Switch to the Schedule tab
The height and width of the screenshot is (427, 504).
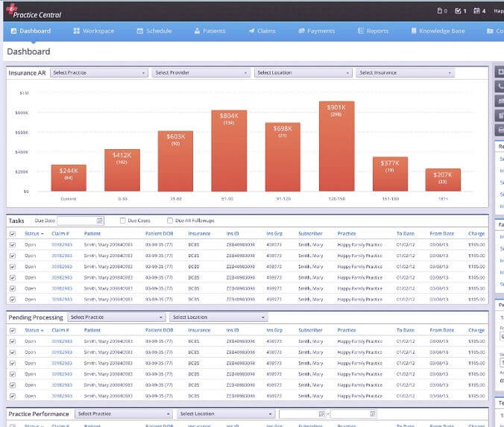click(154, 31)
